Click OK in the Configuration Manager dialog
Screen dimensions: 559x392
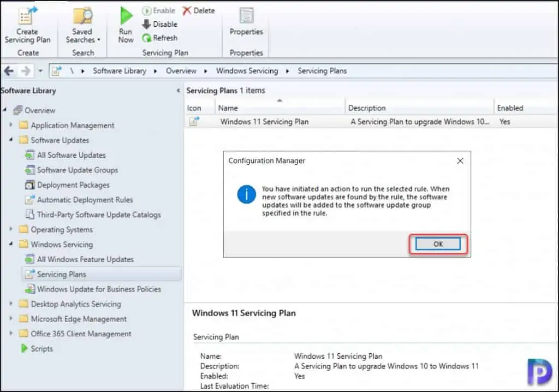(x=438, y=244)
